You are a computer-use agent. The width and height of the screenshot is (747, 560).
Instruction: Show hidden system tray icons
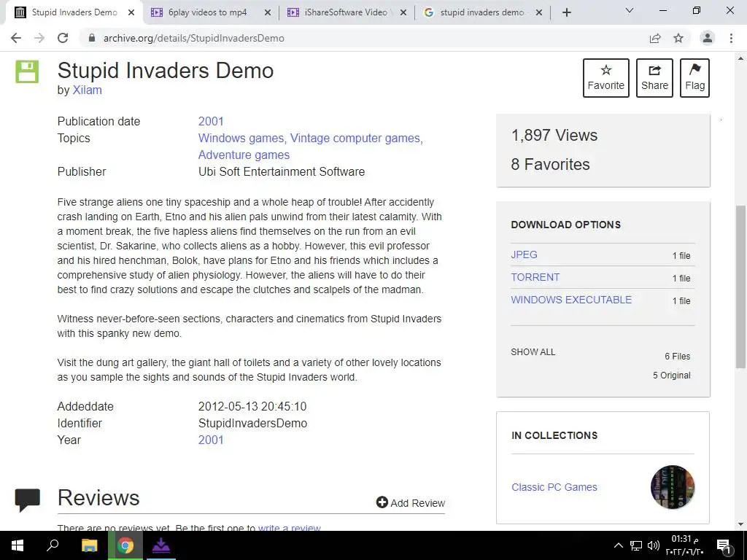click(618, 545)
